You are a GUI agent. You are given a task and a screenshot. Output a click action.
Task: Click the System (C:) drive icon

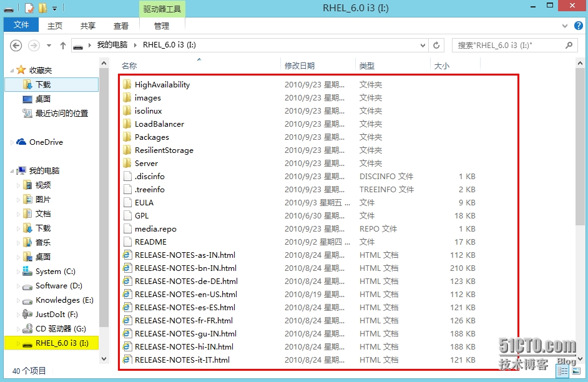27,272
